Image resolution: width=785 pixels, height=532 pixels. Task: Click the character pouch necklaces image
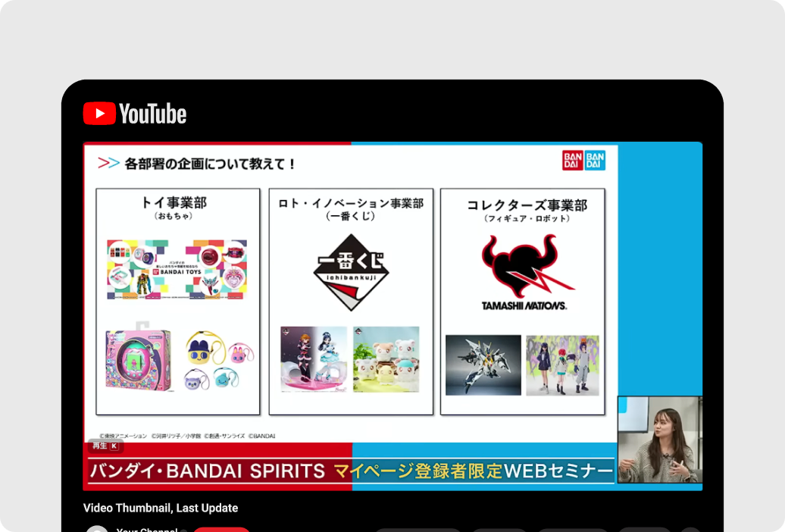pyautogui.click(x=219, y=359)
